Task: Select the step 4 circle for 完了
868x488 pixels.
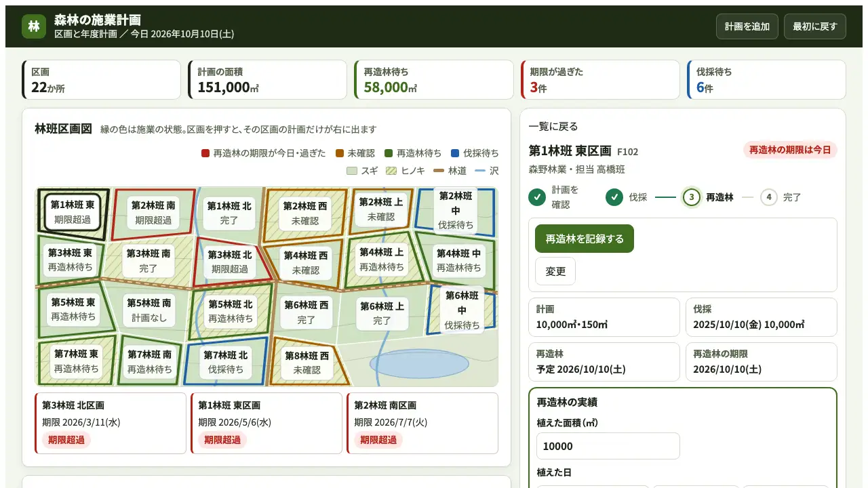Action: click(769, 197)
